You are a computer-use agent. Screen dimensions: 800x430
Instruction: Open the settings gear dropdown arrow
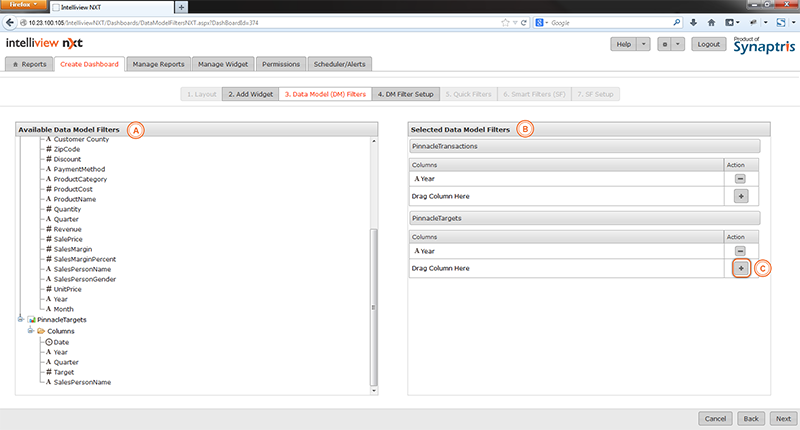click(x=679, y=44)
